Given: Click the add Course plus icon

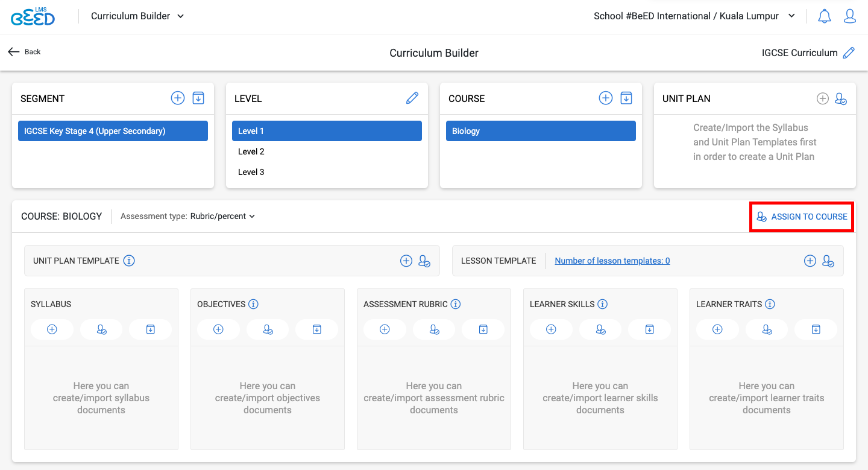Looking at the screenshot, I should point(606,98).
